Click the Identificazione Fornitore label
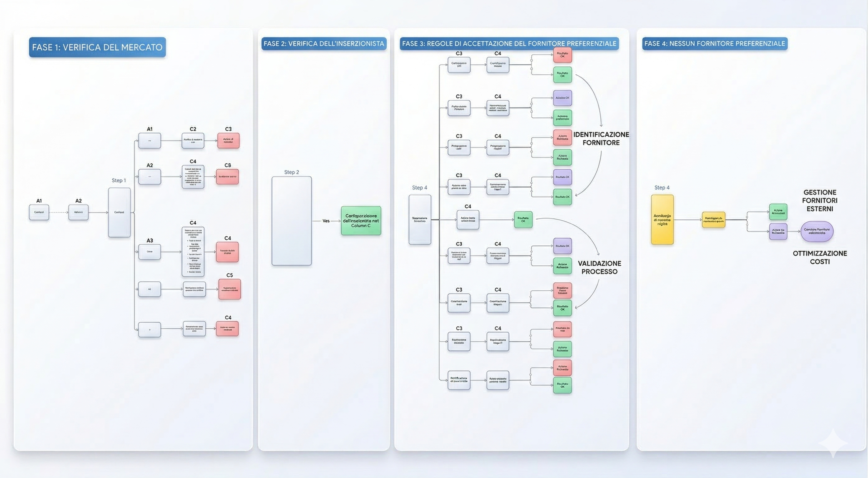Image resolution: width=868 pixels, height=478 pixels. pyautogui.click(x=601, y=138)
